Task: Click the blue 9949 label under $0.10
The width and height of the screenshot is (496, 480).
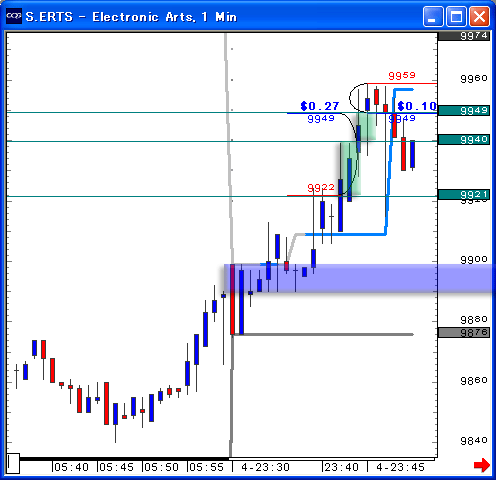Action: tap(402, 118)
